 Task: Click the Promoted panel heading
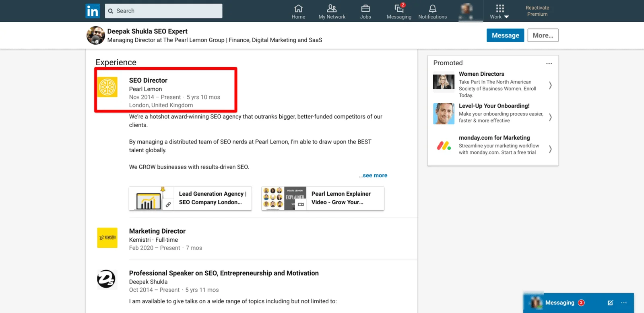(x=448, y=63)
